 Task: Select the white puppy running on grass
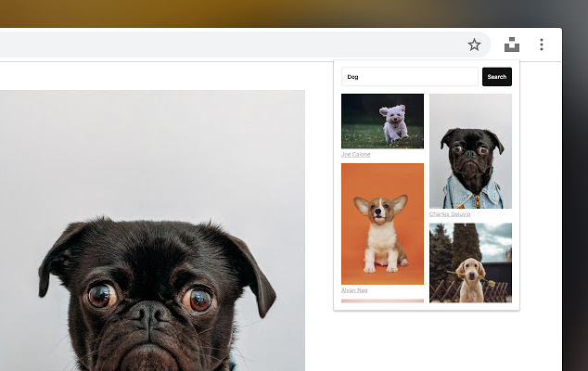click(382, 122)
